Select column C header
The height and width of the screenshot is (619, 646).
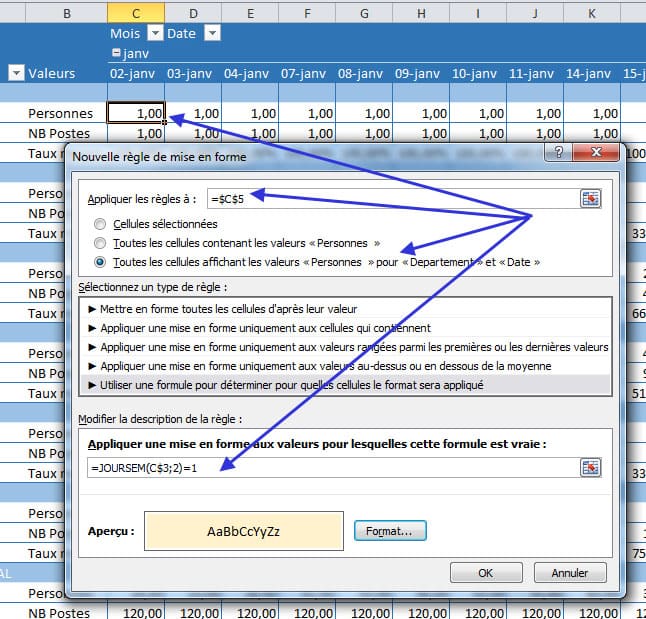pos(136,12)
